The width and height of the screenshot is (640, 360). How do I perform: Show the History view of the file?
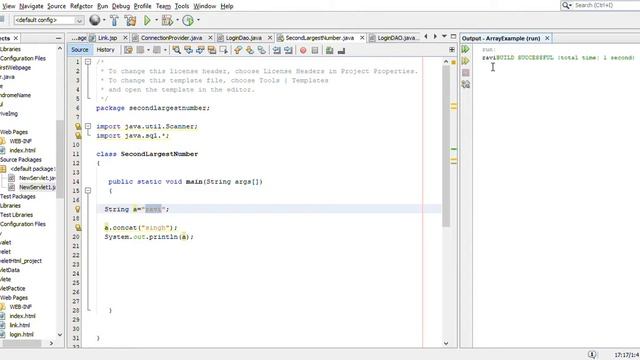[105, 50]
